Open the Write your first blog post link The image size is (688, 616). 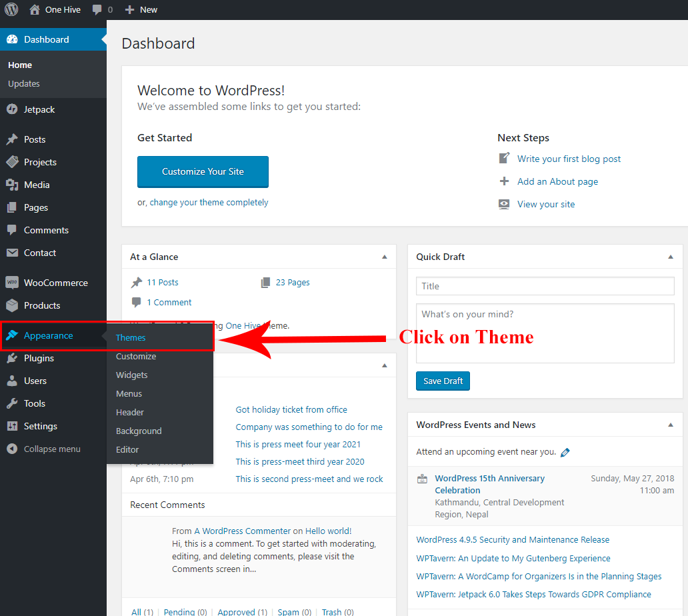pos(569,159)
